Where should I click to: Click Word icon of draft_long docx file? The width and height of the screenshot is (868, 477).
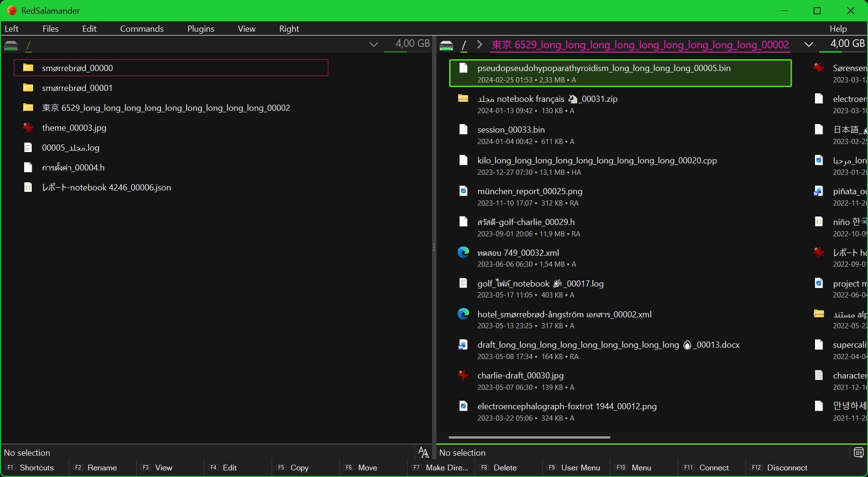pyautogui.click(x=463, y=344)
